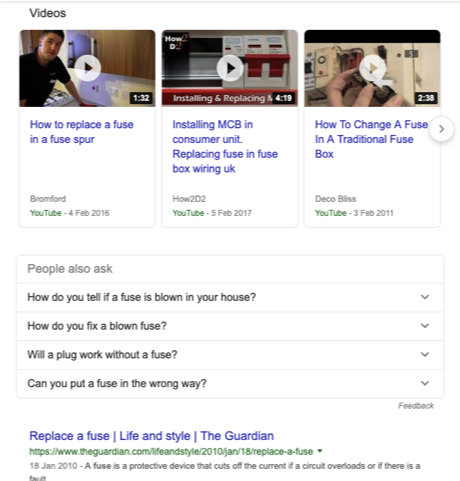The height and width of the screenshot is (481, 460).
Task: Expand 'How do you fix a blown fuse?'
Action: click(230, 326)
